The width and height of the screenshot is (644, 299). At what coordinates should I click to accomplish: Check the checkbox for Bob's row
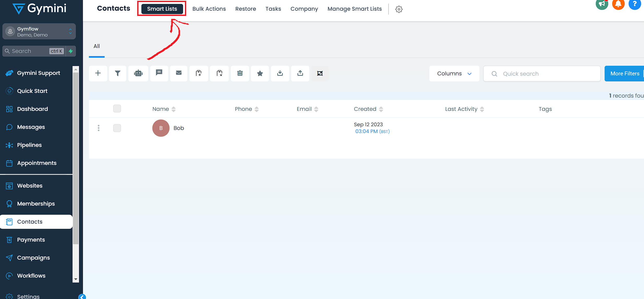point(117,128)
